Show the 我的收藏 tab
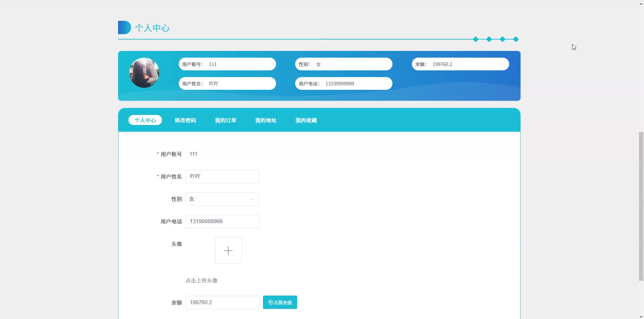This screenshot has height=319, width=644. tap(306, 120)
